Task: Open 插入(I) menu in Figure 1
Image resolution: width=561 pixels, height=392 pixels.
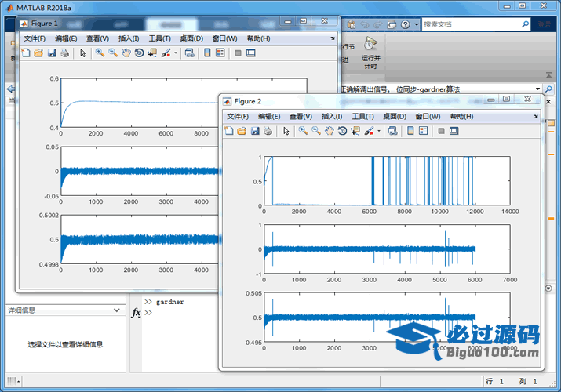Action: [129, 38]
